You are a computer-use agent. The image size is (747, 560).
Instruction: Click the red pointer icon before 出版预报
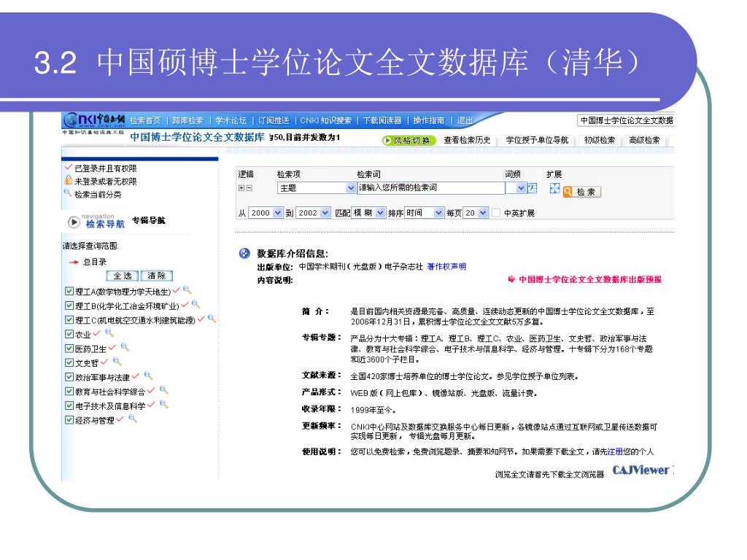(511, 279)
